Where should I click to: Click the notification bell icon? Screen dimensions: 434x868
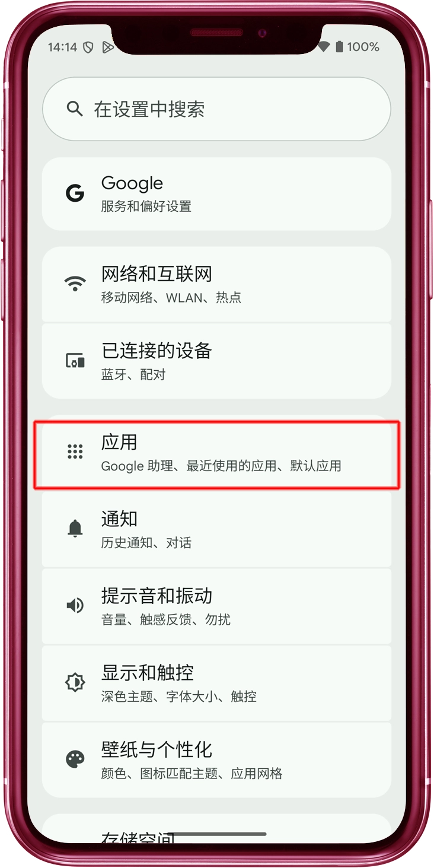click(75, 528)
